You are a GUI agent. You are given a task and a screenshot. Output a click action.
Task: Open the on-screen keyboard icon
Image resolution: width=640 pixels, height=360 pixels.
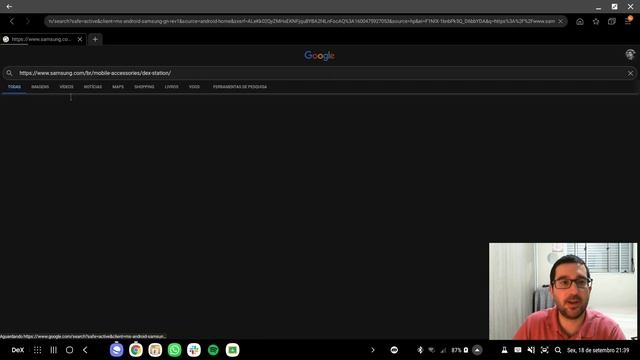coord(518,350)
